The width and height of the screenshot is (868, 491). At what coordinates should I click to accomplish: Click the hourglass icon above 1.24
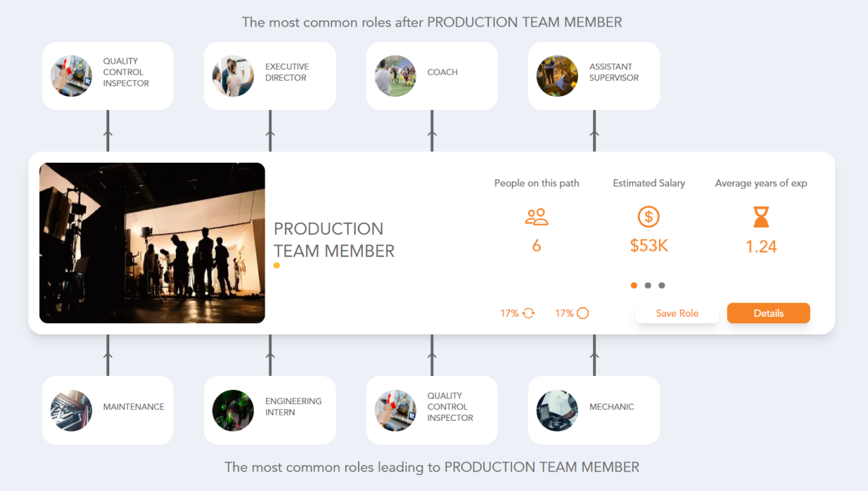[x=761, y=216]
